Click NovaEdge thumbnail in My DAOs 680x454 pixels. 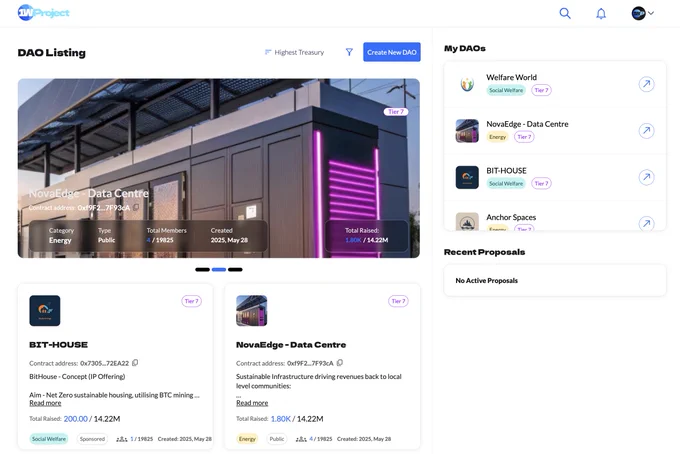467,131
